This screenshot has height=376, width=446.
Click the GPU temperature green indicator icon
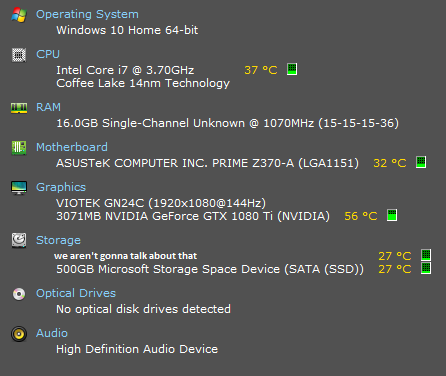(392, 215)
